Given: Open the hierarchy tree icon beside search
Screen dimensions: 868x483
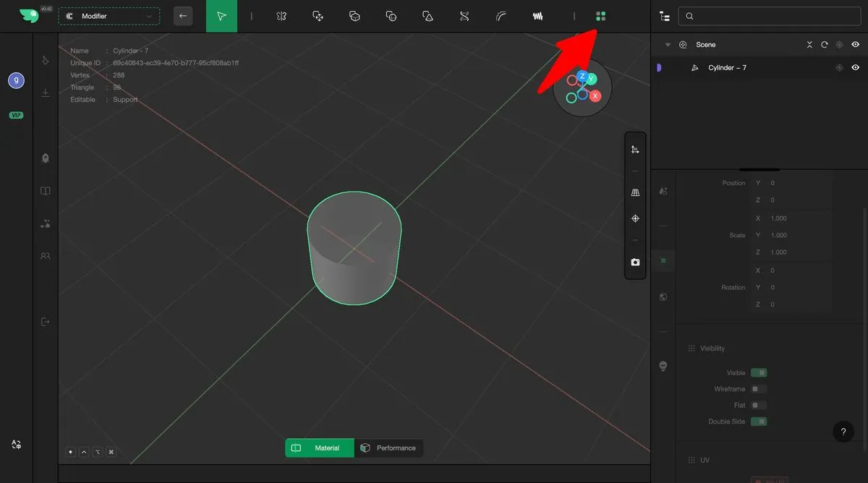Looking at the screenshot, I should 665,16.
